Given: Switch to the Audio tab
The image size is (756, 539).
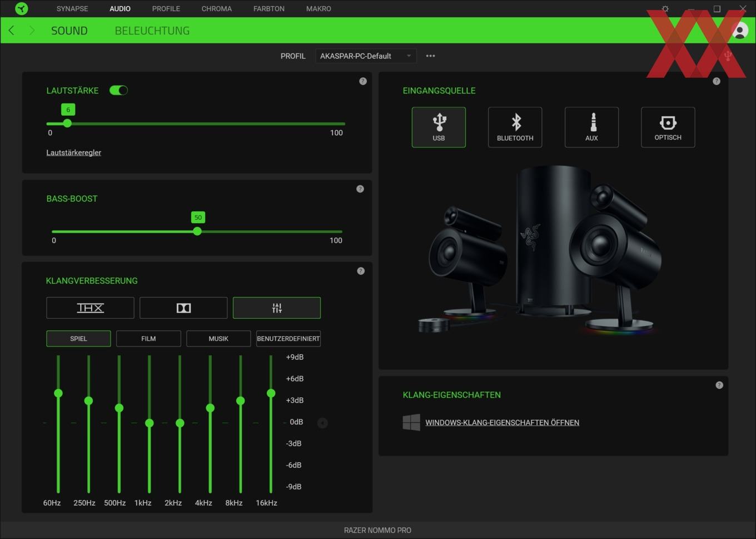Looking at the screenshot, I should [120, 9].
